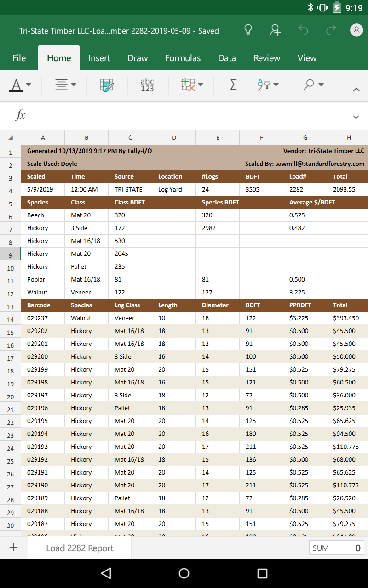Screen dimensions: 368x588
Task: Open the Formulas tab
Action: [x=183, y=58]
